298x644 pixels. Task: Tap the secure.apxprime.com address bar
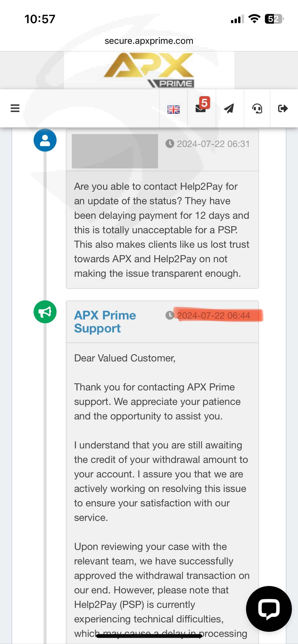tap(149, 41)
